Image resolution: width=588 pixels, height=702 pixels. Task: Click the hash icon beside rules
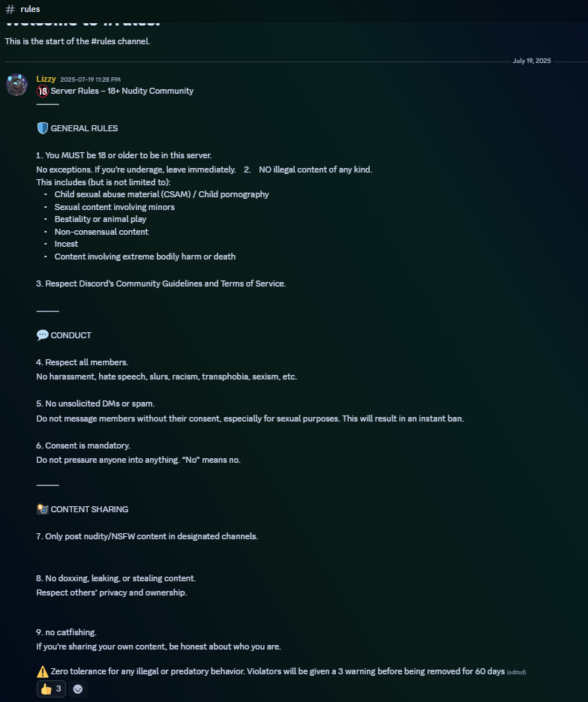click(x=10, y=9)
